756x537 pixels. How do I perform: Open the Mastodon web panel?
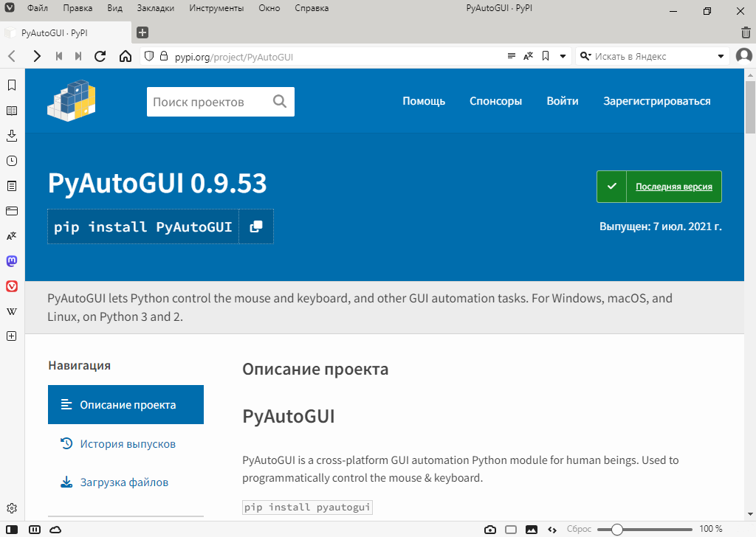(11, 261)
